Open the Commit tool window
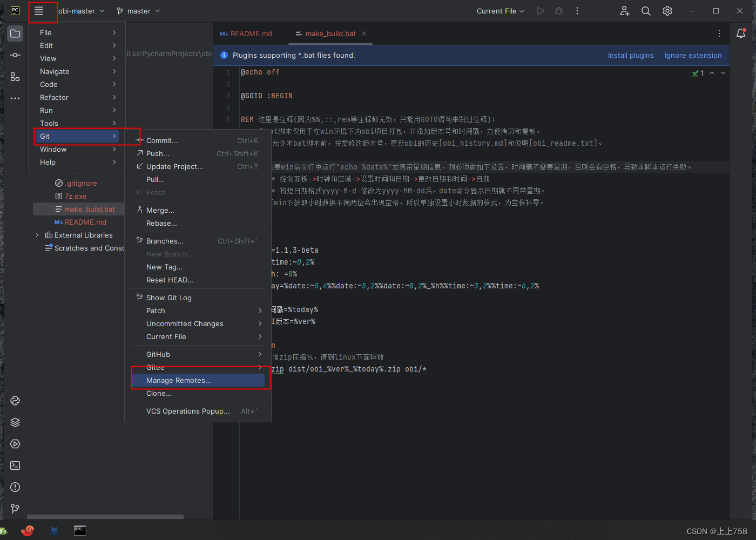 [x=15, y=54]
